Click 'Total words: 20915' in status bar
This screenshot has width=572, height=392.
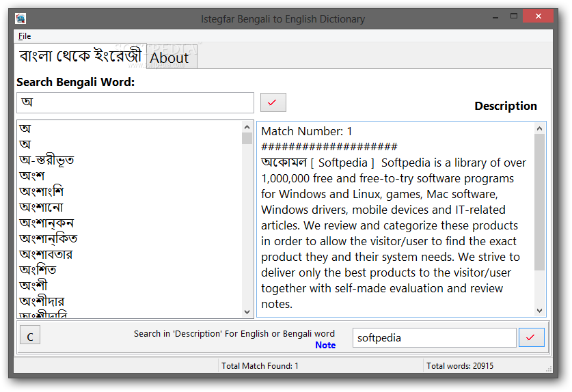pyautogui.click(x=460, y=366)
